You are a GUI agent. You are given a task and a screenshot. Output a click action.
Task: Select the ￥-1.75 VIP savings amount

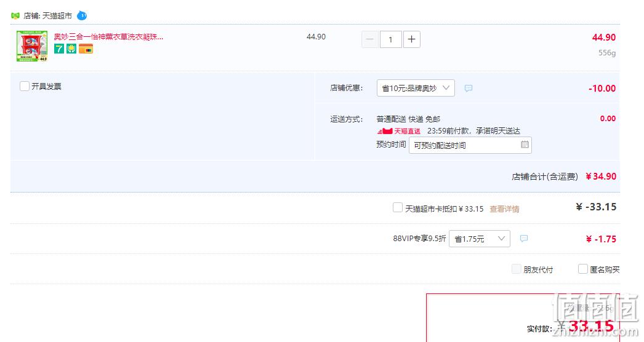tap(601, 239)
